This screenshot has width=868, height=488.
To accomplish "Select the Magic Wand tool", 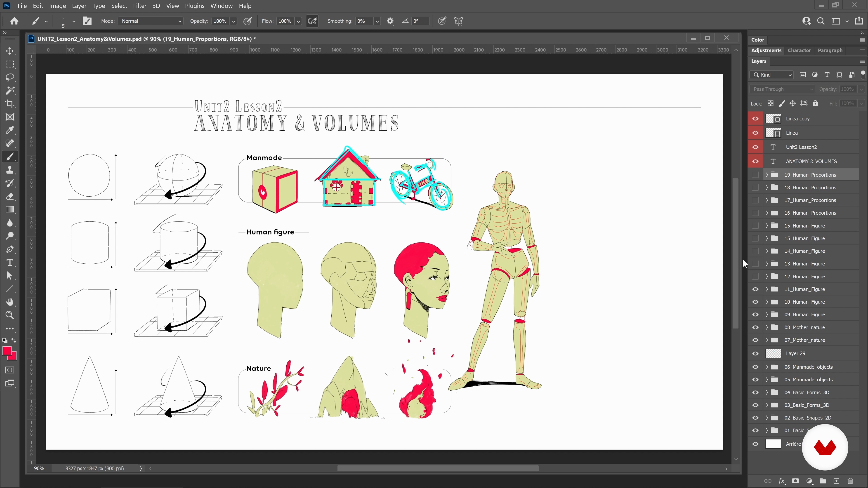I will [10, 91].
